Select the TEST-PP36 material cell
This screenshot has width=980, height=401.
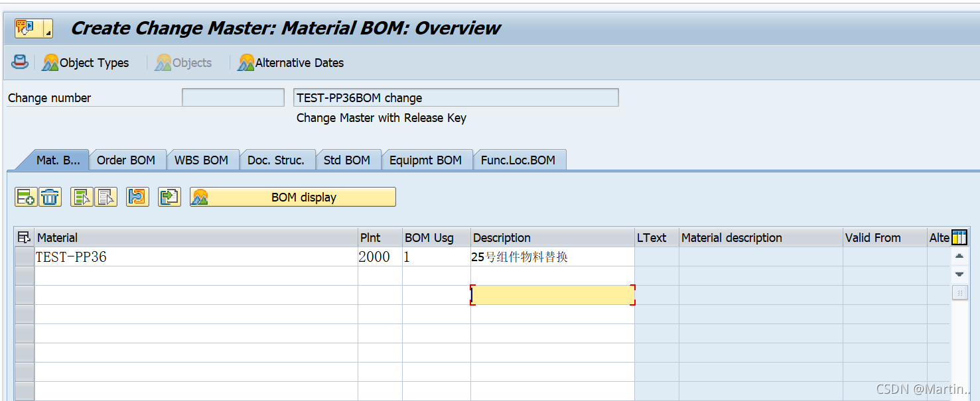pyautogui.click(x=196, y=257)
